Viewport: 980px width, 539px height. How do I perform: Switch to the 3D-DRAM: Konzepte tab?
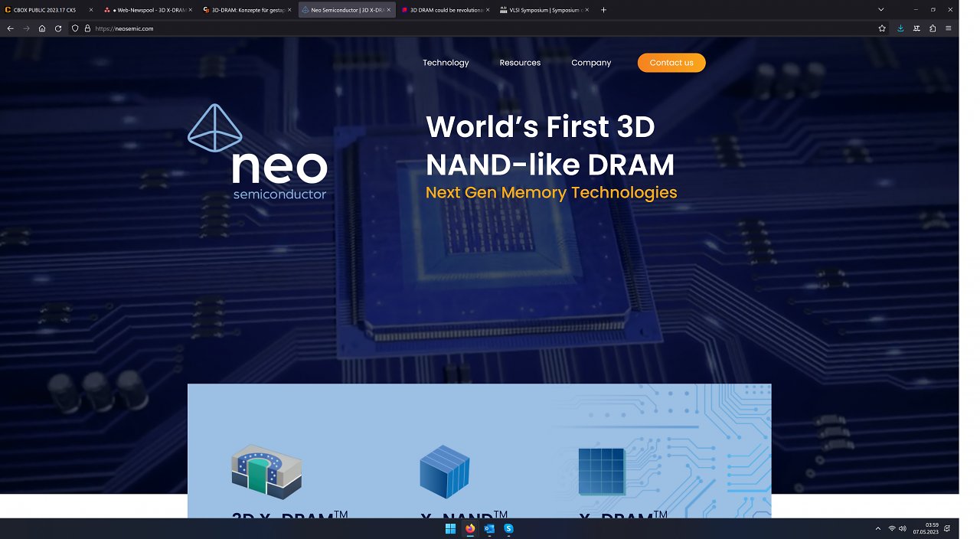pyautogui.click(x=247, y=10)
